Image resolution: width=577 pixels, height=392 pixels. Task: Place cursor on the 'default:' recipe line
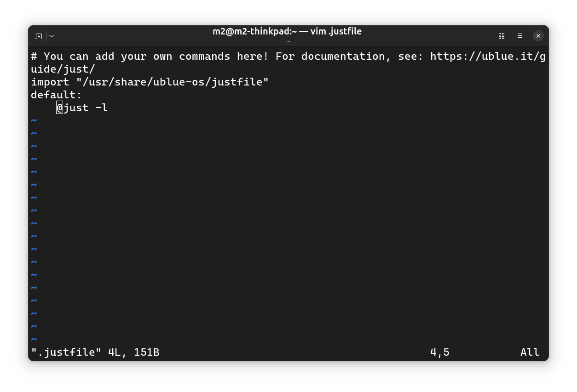click(x=56, y=95)
